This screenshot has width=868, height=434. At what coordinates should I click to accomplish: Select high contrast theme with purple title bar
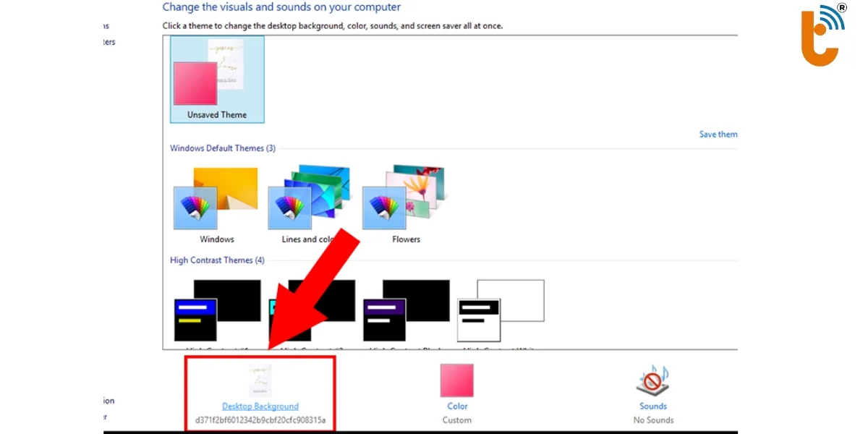point(405,311)
